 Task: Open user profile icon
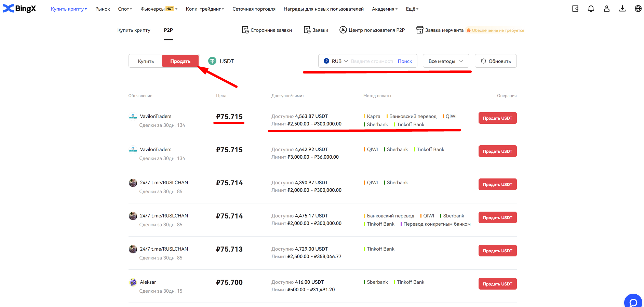607,9
